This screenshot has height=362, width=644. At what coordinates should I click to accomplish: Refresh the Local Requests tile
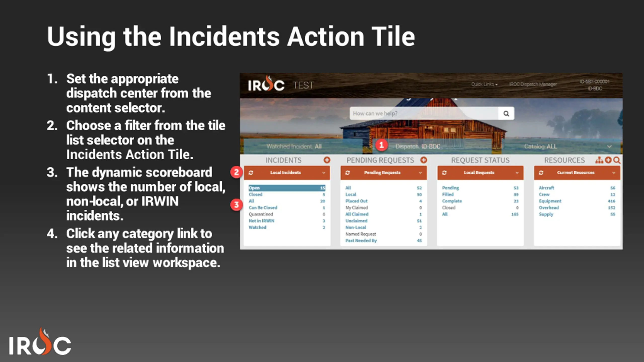pyautogui.click(x=444, y=173)
